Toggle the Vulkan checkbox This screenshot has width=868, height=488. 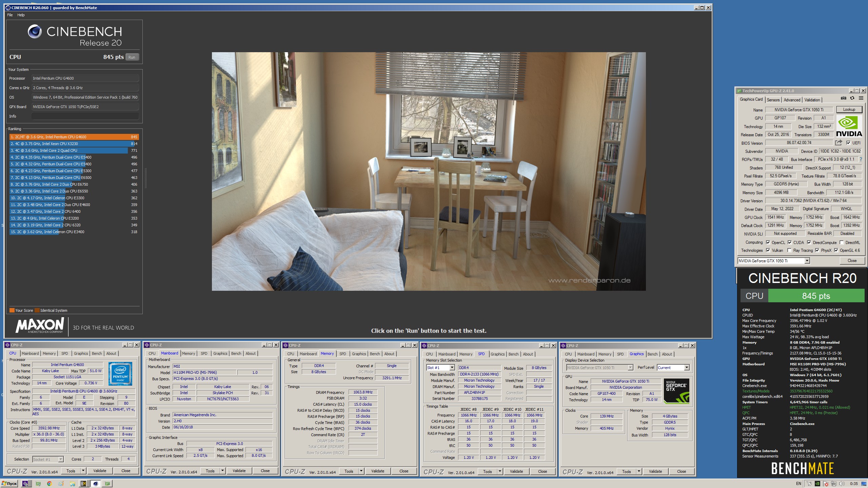coord(768,250)
